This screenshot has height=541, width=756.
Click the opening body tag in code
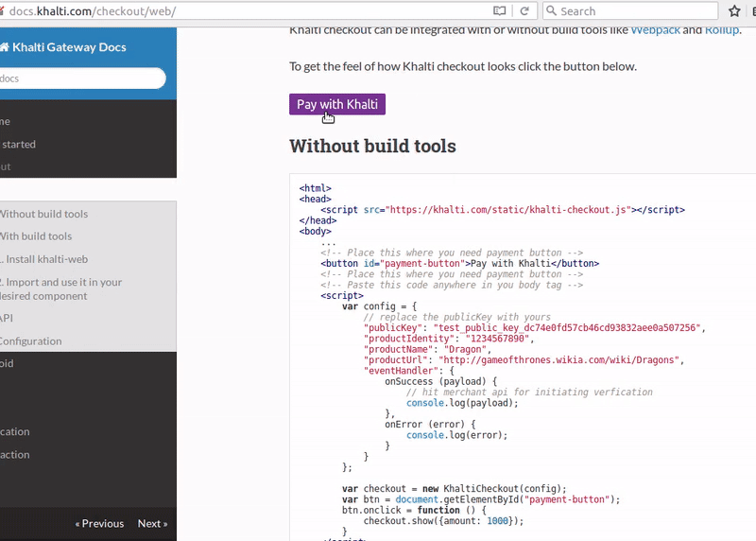(x=316, y=231)
